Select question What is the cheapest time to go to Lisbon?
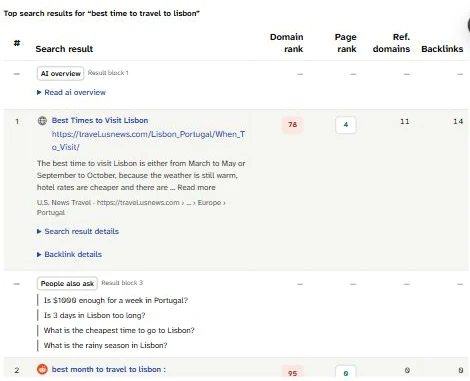This screenshot has height=381, width=470. (x=119, y=330)
